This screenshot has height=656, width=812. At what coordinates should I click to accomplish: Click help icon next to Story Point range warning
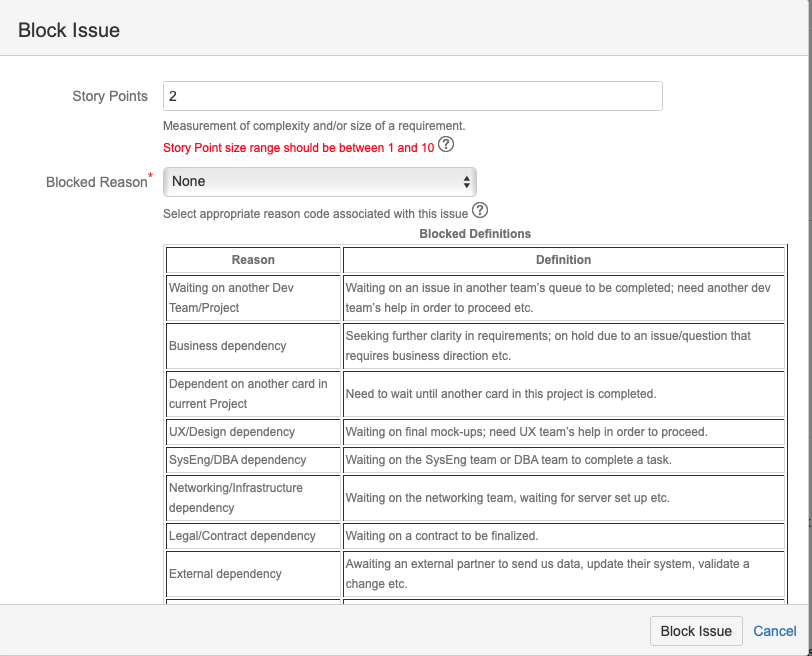coord(446,144)
